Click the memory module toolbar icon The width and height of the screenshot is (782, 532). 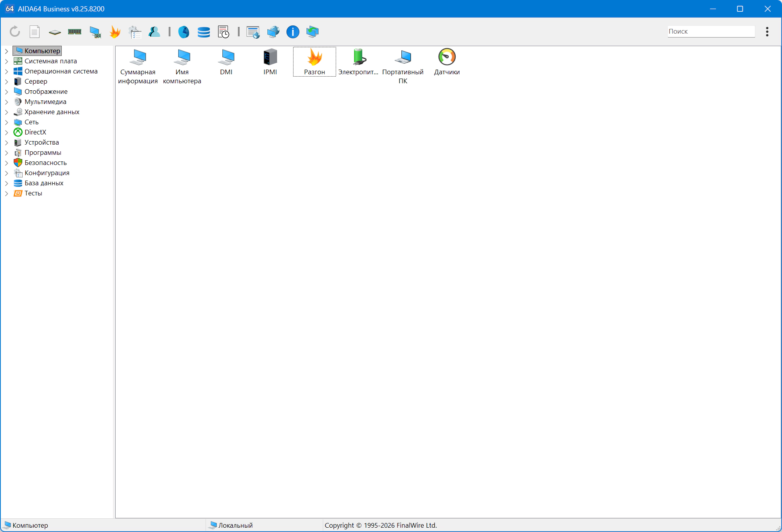75,32
